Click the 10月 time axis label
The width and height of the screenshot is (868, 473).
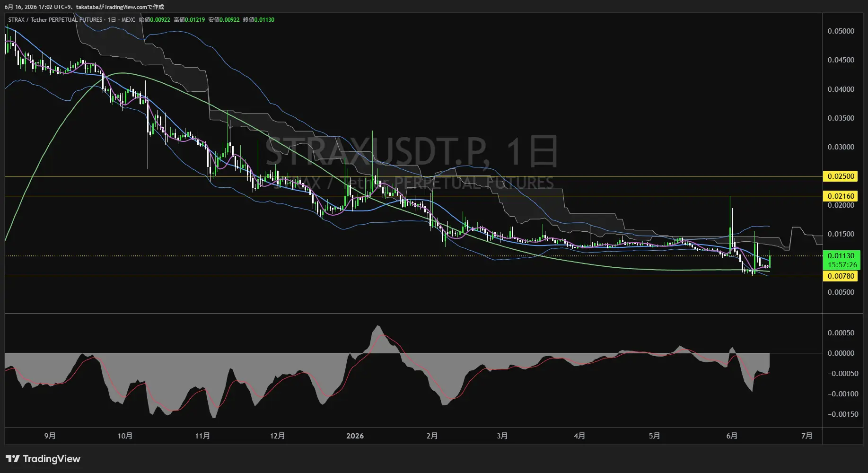coord(125,436)
